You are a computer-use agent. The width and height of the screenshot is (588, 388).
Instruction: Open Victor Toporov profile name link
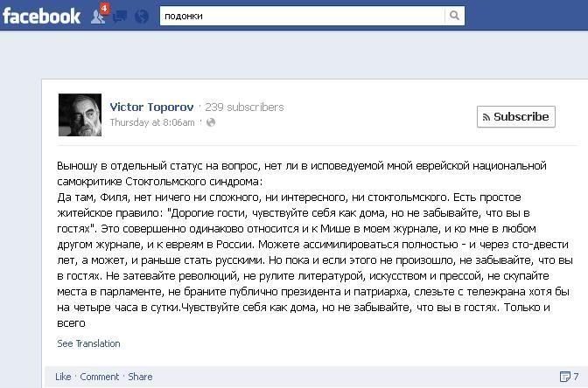151,107
